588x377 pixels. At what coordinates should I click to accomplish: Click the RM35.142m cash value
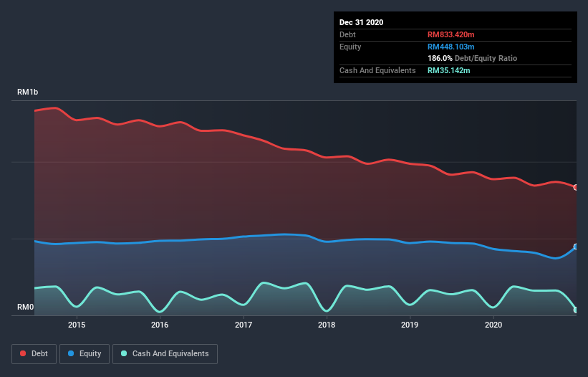point(448,70)
